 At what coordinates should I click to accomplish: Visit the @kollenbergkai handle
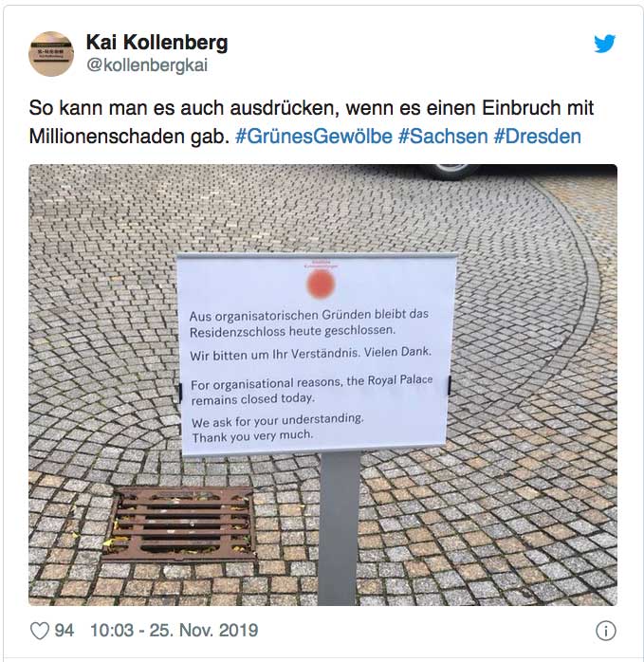(x=147, y=65)
